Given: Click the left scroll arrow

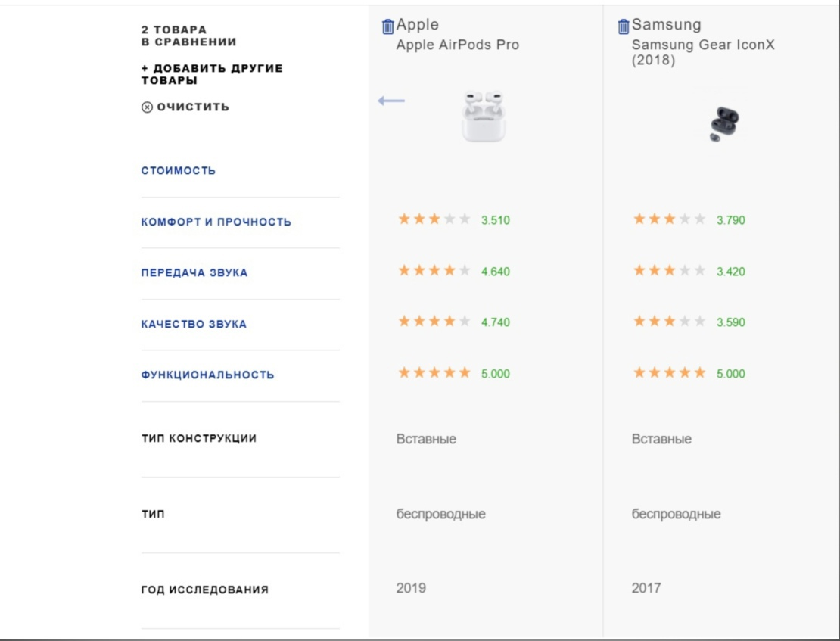Looking at the screenshot, I should (x=391, y=101).
